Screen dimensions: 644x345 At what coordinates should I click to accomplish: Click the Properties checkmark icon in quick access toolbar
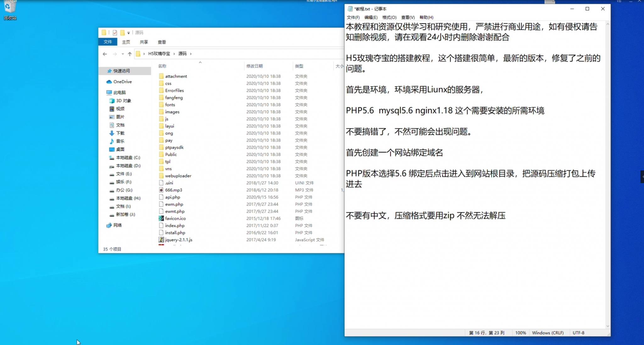pos(115,32)
